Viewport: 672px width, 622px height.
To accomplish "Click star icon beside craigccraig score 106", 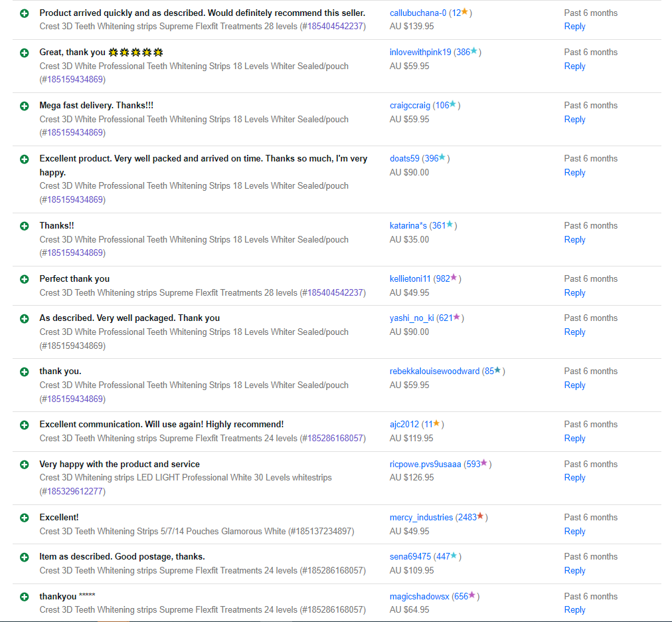I will tap(453, 104).
